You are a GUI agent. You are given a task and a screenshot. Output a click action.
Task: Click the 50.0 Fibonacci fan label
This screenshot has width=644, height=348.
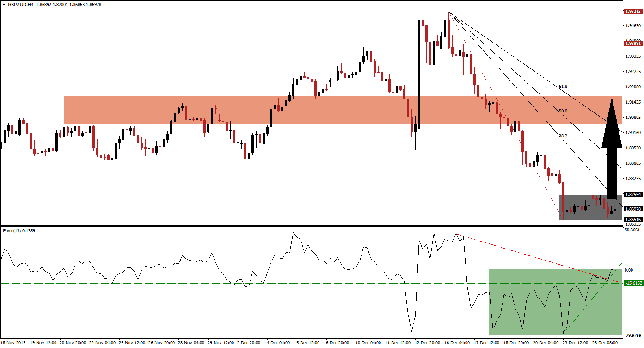tap(562, 111)
